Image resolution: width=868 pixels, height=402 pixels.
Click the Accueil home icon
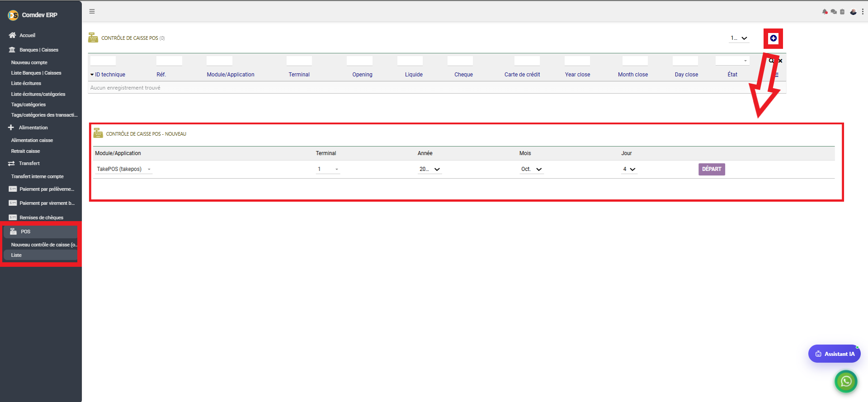pyautogui.click(x=12, y=35)
